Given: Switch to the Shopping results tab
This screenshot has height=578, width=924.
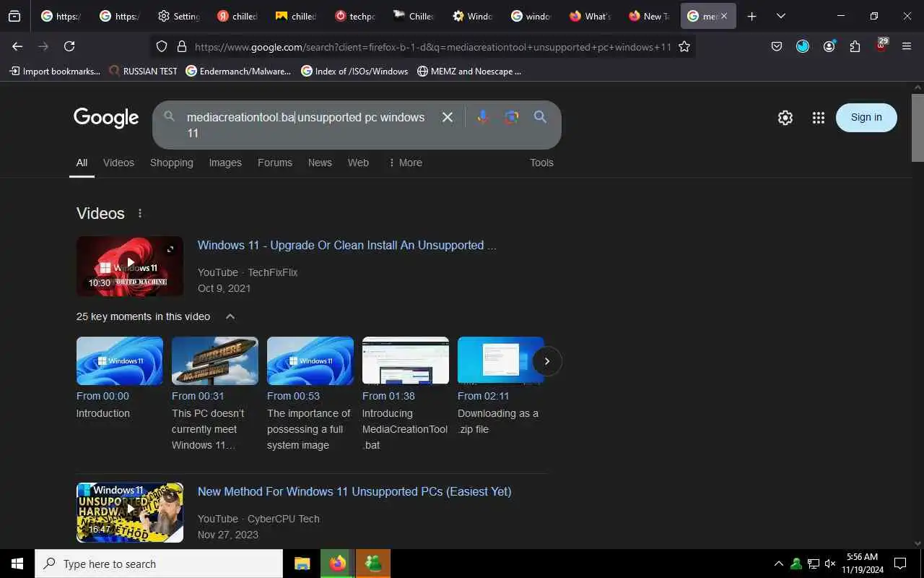Looking at the screenshot, I should tap(172, 163).
